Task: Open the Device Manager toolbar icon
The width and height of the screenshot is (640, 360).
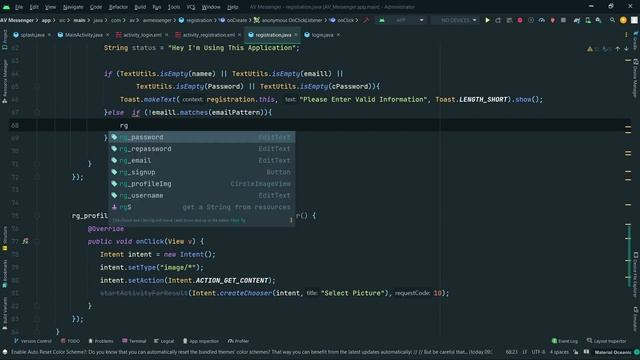Action: [x=588, y=20]
